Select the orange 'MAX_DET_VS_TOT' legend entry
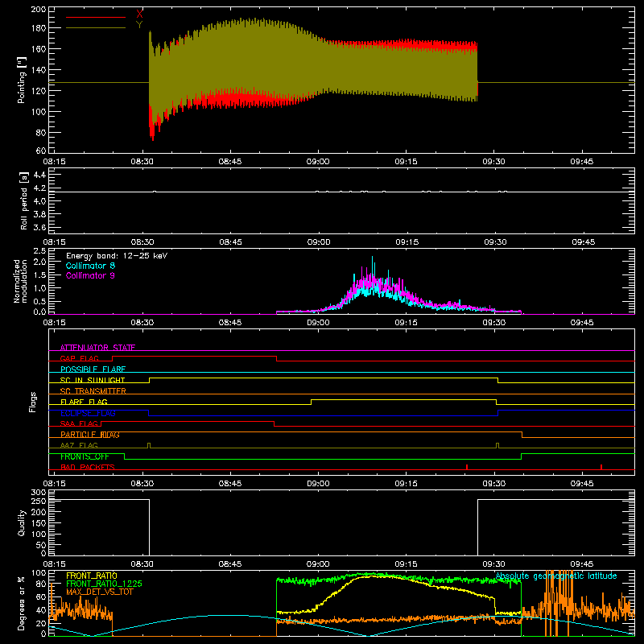Screen dimensions: 644x644 (x=100, y=592)
